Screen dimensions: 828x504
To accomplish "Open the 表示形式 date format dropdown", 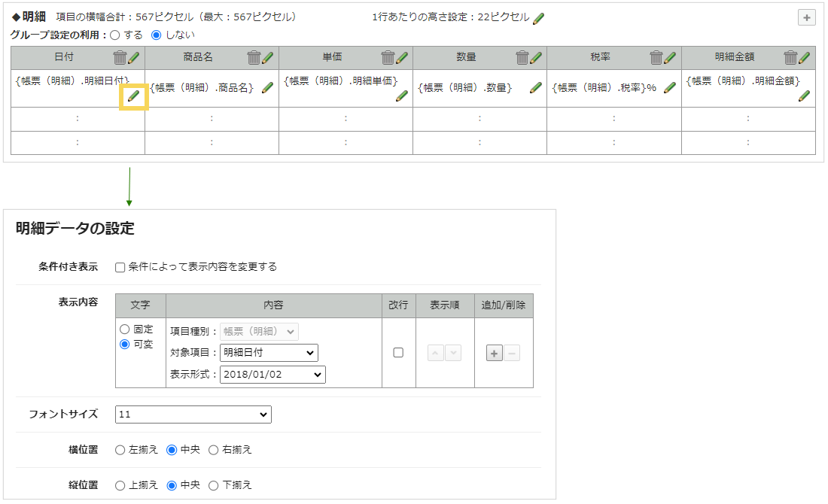I will click(x=272, y=375).
